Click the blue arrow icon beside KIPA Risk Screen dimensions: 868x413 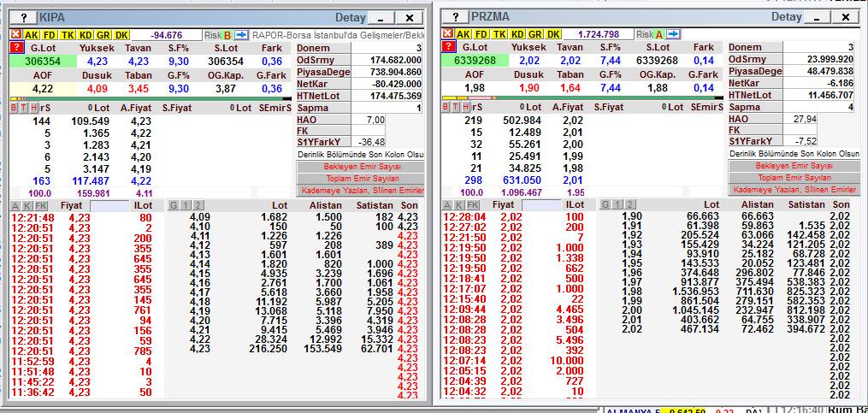pos(241,34)
